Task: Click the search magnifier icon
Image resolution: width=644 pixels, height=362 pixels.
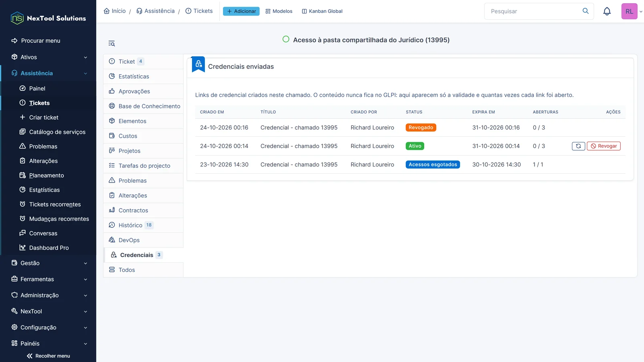Action: pos(586,11)
